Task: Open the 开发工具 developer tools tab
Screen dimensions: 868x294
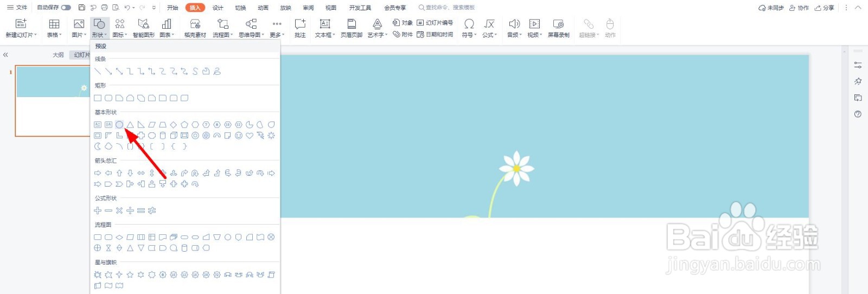Action: [x=360, y=8]
